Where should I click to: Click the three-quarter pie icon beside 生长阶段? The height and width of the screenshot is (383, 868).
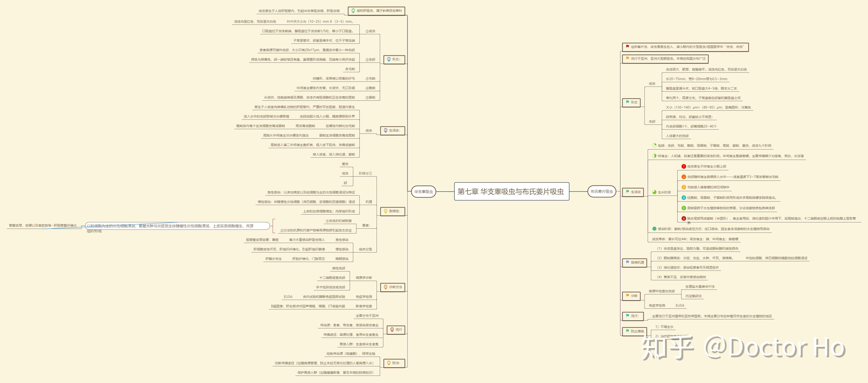[x=654, y=192]
